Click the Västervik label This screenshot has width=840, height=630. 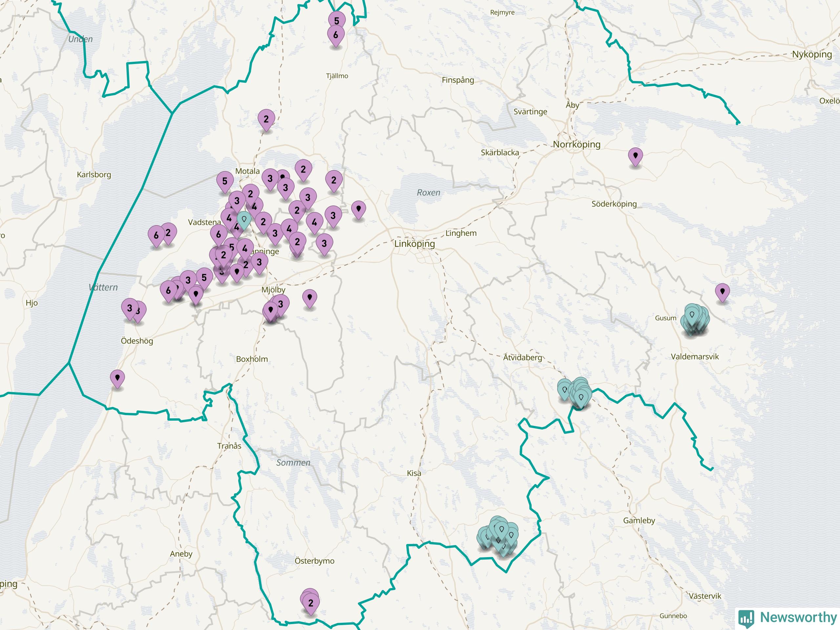(x=705, y=596)
